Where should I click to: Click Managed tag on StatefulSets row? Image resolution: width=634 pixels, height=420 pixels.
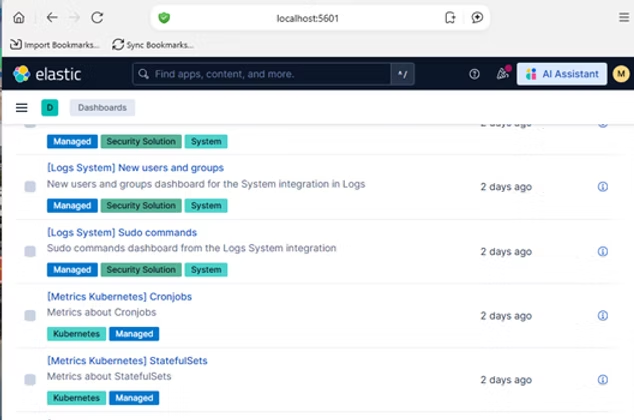coord(134,398)
